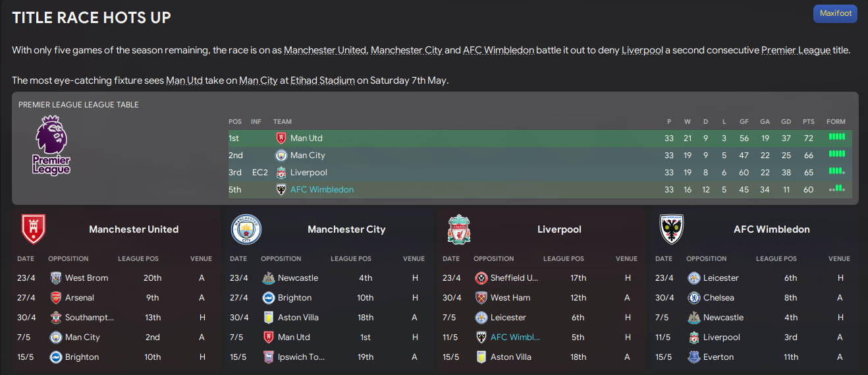The image size is (868, 375).
Task: Click the PTS column header
Action: tap(809, 122)
